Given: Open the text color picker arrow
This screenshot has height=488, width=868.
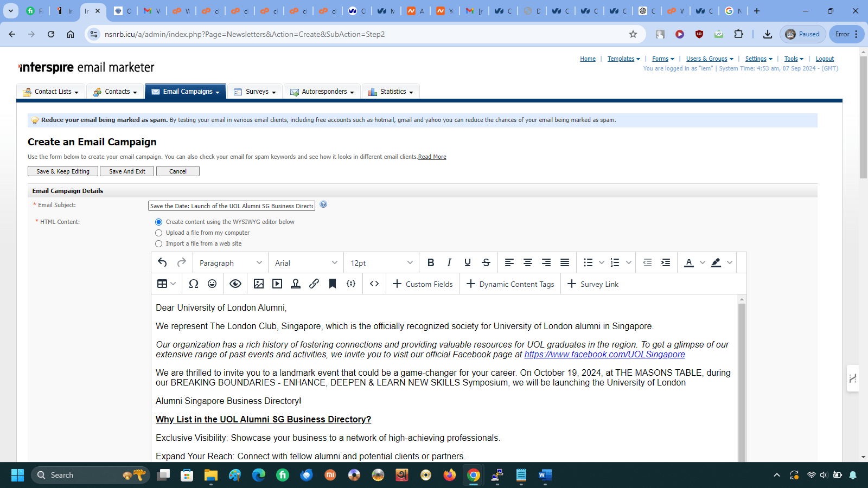Looking at the screenshot, I should 703,262.
